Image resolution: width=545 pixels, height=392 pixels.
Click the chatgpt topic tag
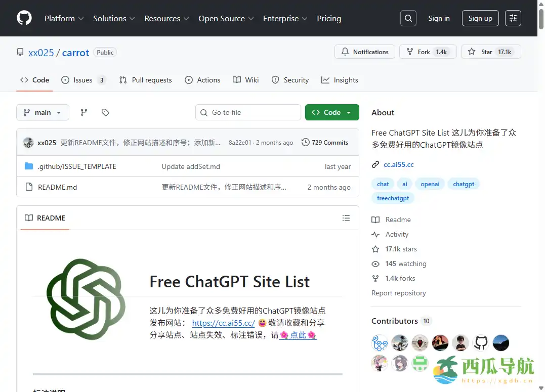(x=464, y=184)
